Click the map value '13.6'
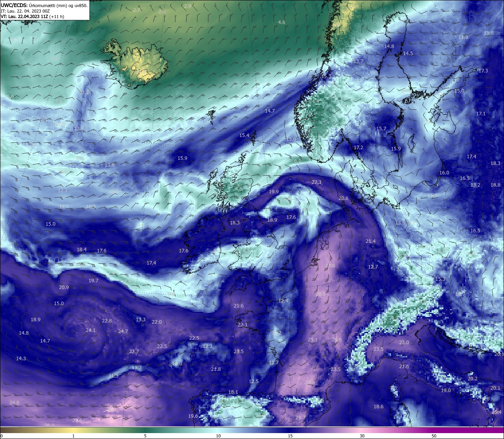Screen dimensions: 504x439 tap(109, 165)
